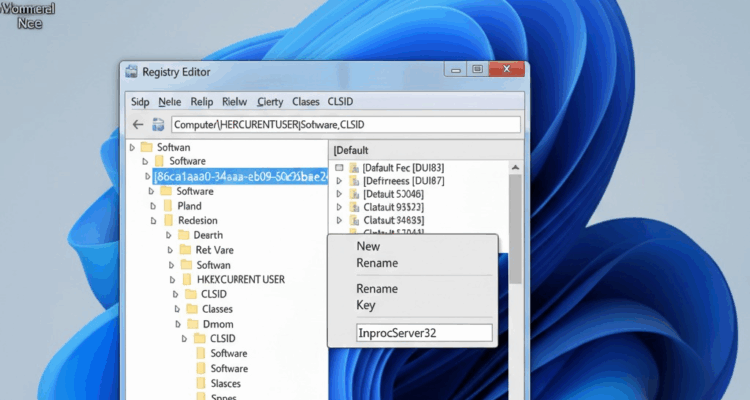Choose New in the context menu
Image resolution: width=750 pixels, height=400 pixels.
pos(368,246)
